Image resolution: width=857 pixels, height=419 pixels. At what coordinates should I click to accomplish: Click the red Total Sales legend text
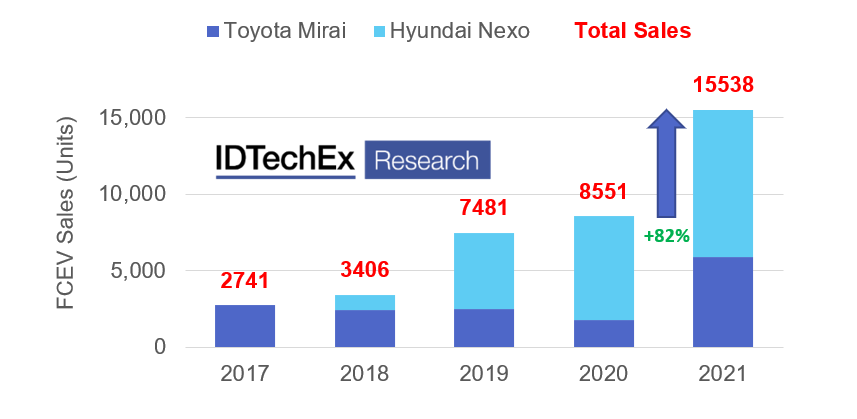(x=631, y=31)
